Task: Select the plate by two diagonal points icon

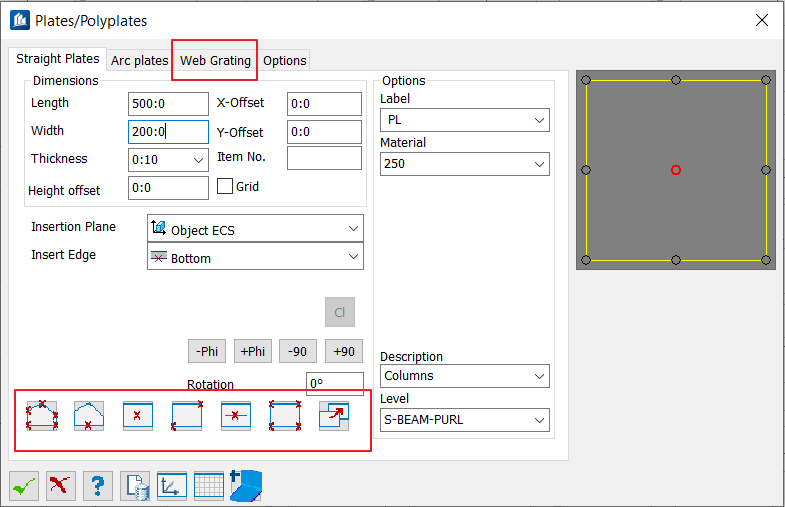Action: (187, 415)
